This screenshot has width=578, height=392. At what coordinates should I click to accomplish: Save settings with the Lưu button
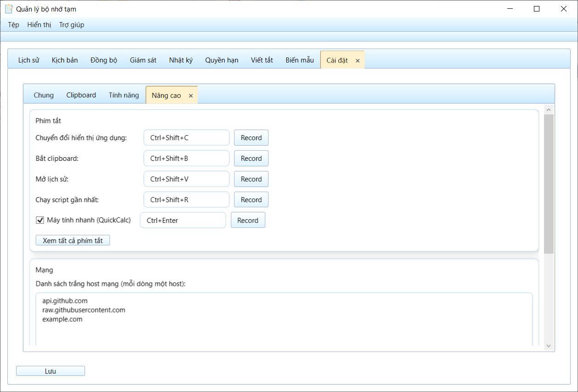tap(51, 371)
